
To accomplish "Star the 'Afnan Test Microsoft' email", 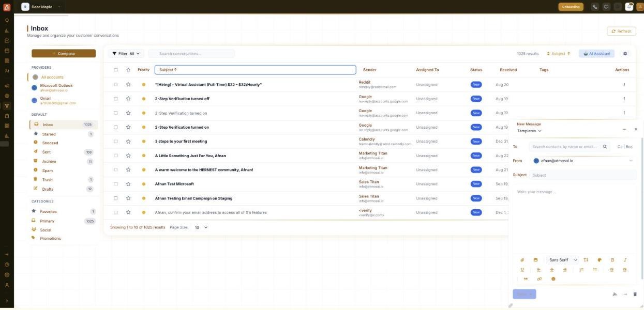I will tap(128, 184).
